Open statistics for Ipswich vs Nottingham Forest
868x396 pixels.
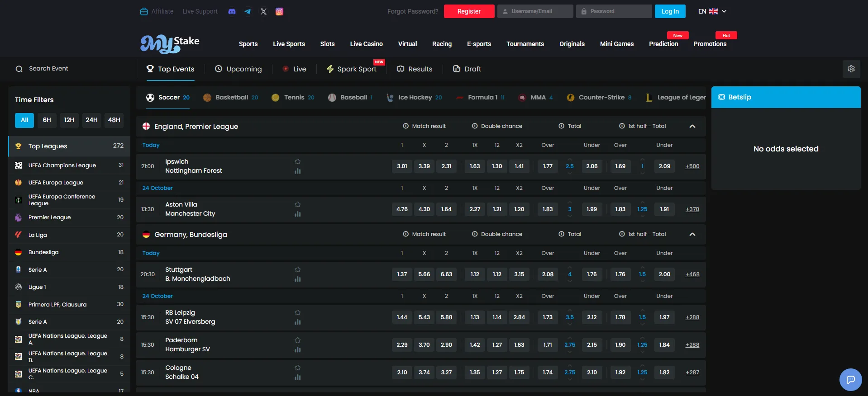coord(297,171)
